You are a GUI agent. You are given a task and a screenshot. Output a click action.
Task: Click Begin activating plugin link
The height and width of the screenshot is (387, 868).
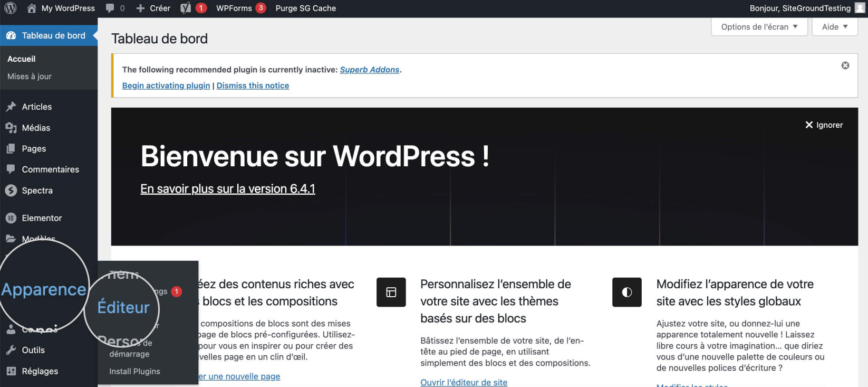point(166,86)
